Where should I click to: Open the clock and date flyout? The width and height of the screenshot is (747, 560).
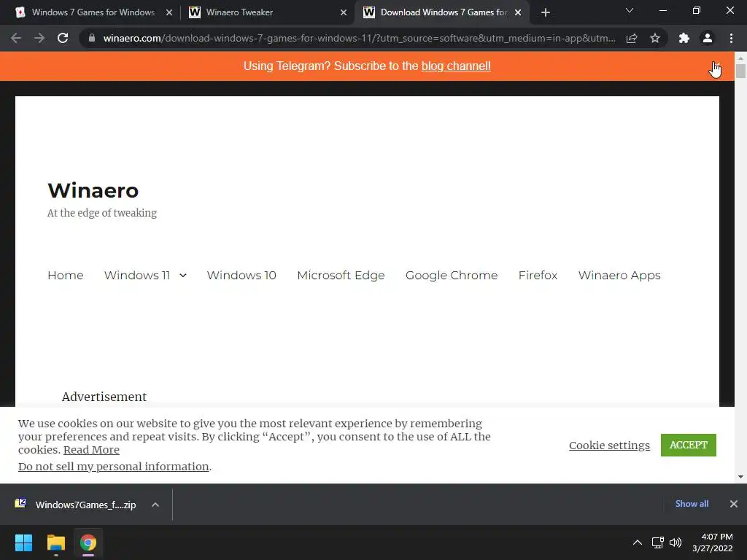click(x=713, y=542)
